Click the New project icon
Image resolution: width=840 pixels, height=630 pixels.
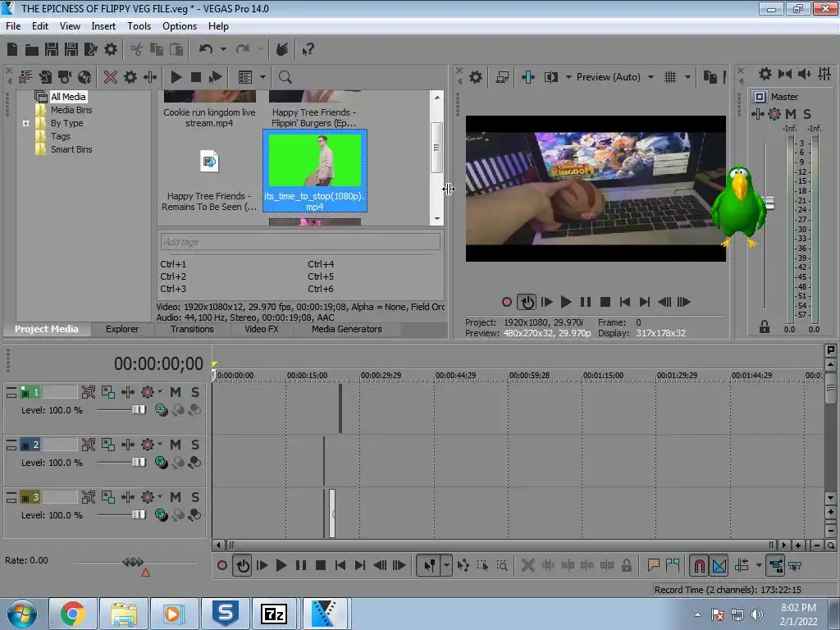point(12,49)
